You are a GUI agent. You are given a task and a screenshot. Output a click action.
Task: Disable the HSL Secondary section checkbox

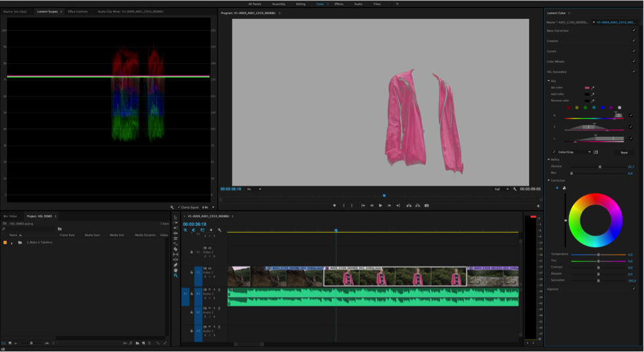click(633, 72)
